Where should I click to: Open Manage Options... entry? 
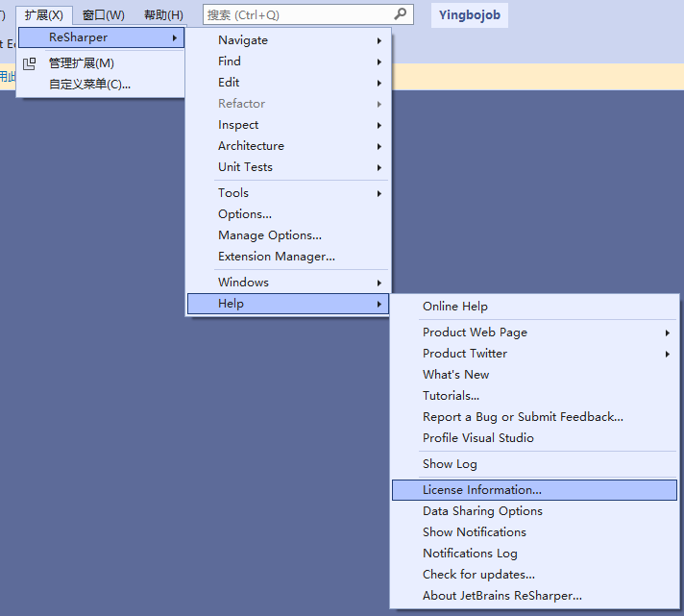(x=288, y=235)
